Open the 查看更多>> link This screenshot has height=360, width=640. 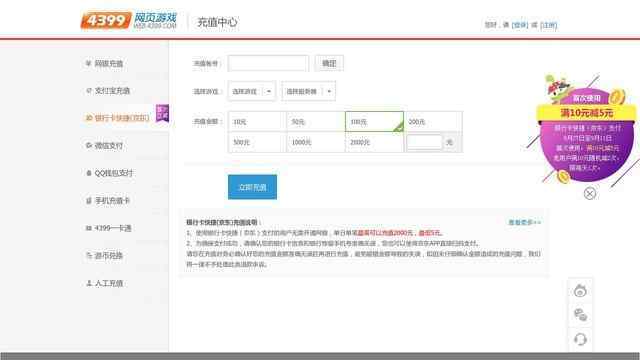click(524, 222)
